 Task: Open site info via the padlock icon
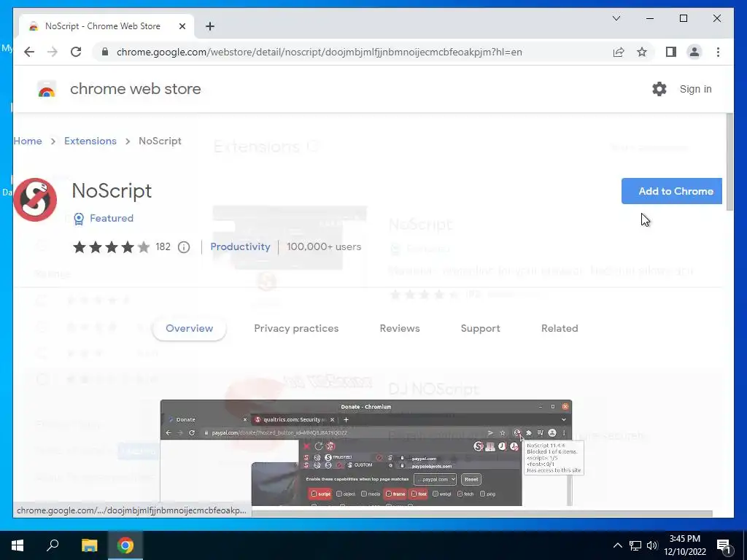point(105,52)
